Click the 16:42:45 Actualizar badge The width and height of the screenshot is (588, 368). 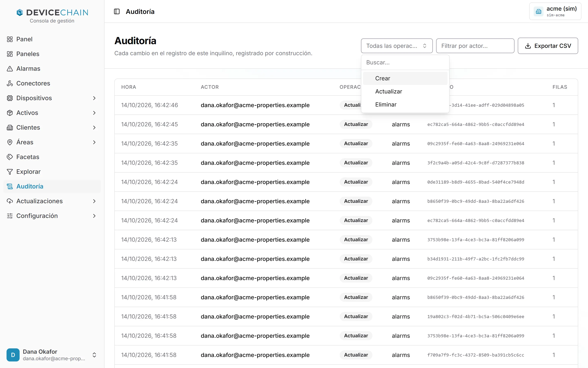click(356, 124)
